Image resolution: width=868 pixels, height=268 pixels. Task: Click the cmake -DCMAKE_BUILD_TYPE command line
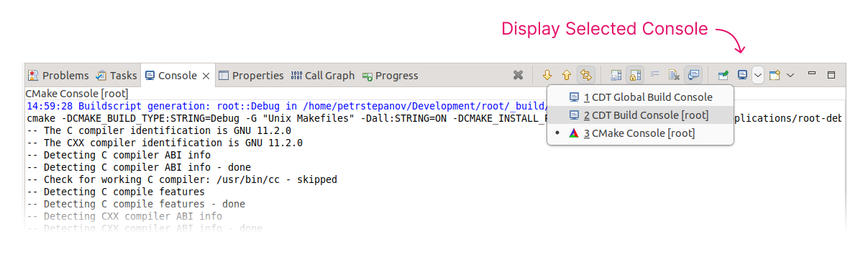coord(286,118)
